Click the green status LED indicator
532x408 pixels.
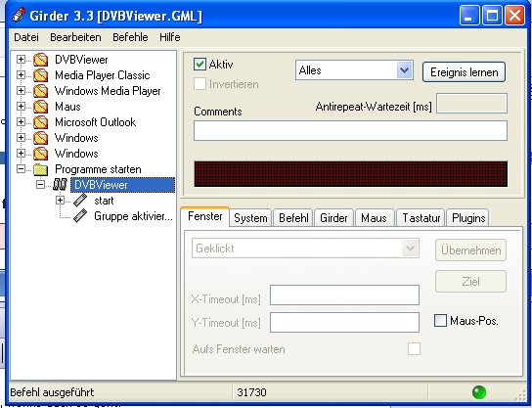coord(479,392)
